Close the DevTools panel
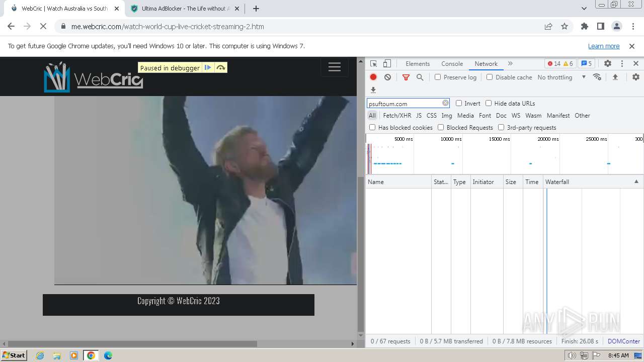Screen dimensions: 644x362 point(636,64)
